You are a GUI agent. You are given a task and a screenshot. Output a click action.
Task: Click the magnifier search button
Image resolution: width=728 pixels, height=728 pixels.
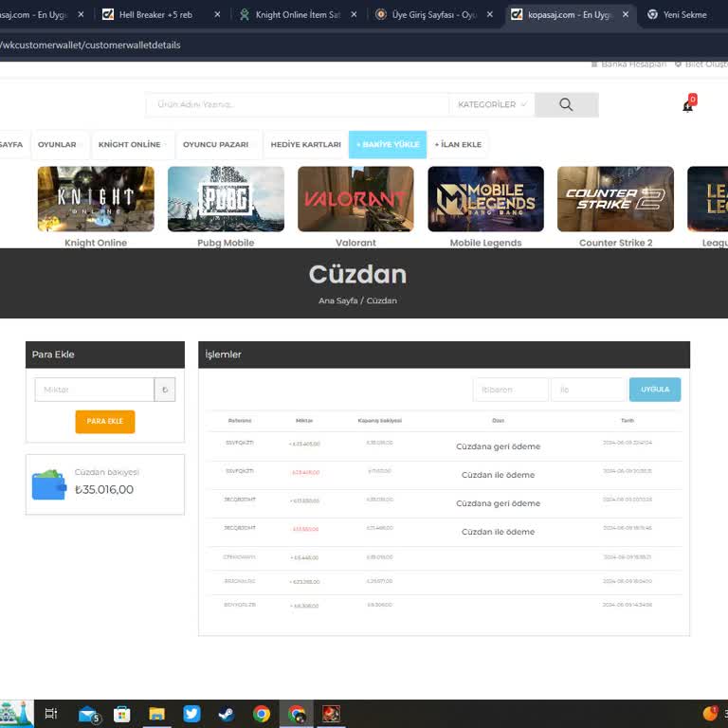(566, 104)
